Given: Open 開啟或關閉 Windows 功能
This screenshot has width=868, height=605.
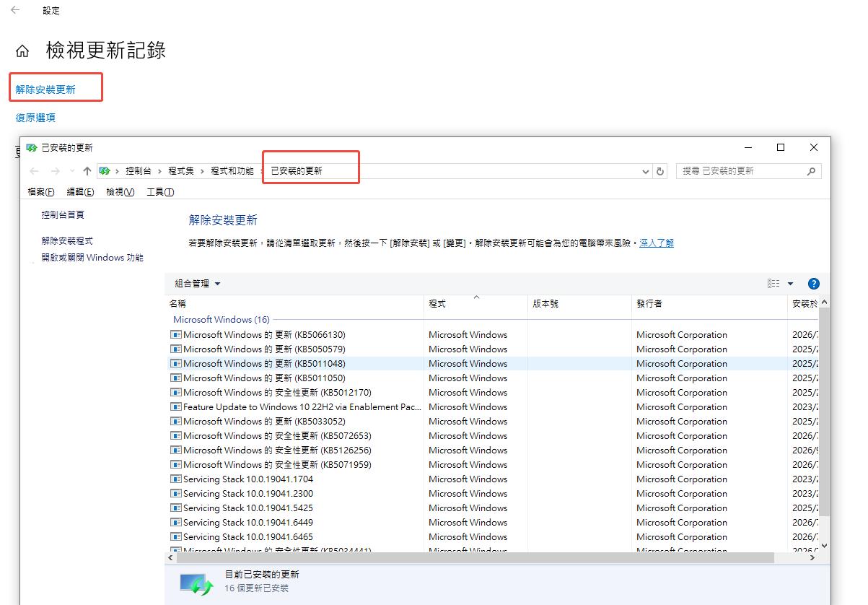Looking at the screenshot, I should [x=92, y=258].
